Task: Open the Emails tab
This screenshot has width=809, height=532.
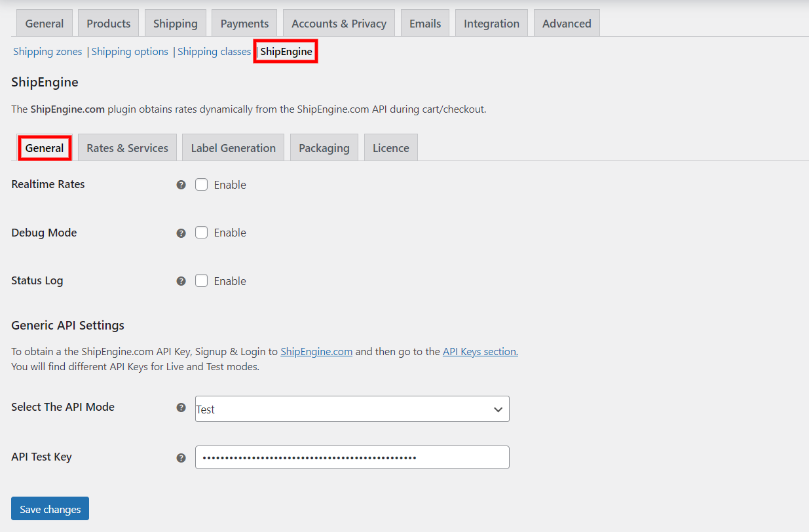Action: tap(425, 24)
